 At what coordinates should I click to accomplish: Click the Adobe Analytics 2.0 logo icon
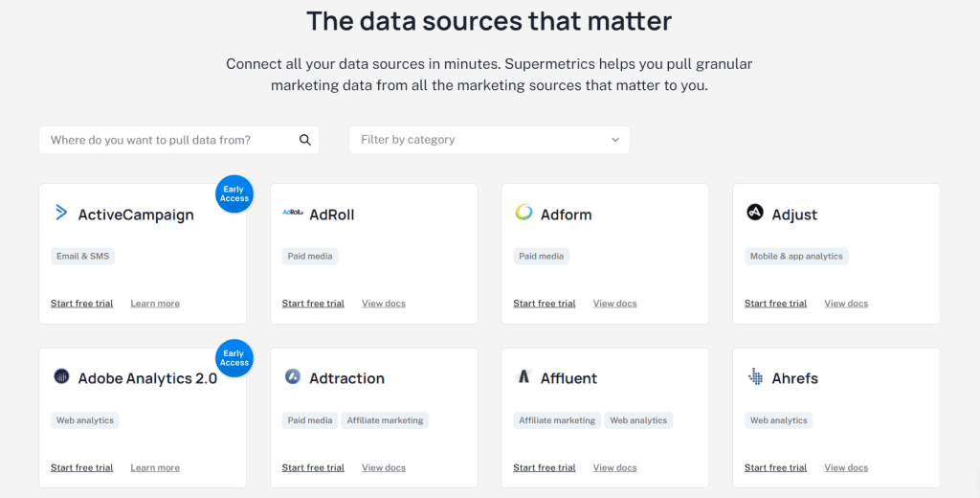[x=61, y=377]
